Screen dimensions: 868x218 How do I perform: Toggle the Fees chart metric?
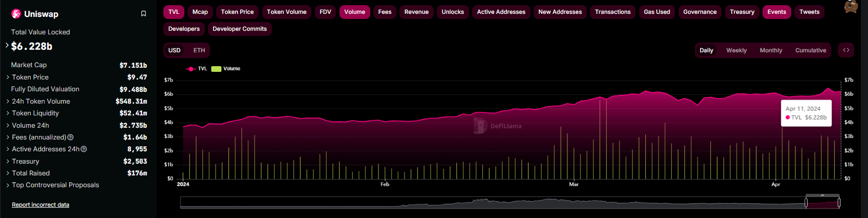(385, 12)
